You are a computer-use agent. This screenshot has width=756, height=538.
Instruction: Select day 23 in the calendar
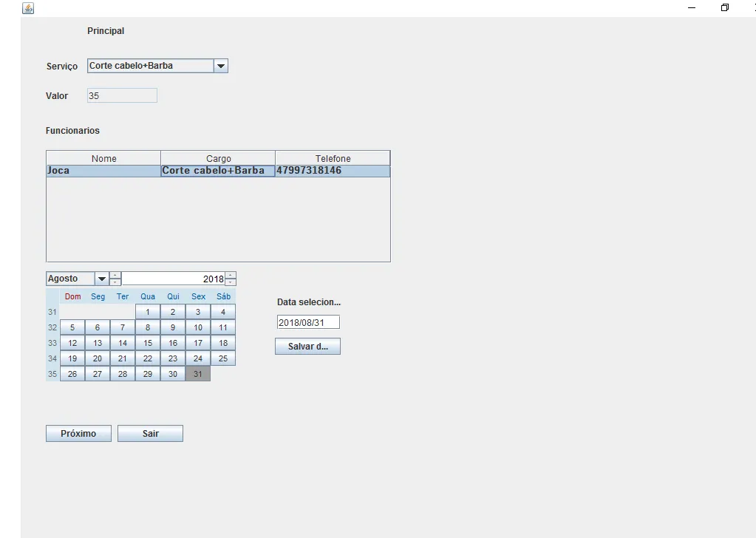[x=173, y=358]
